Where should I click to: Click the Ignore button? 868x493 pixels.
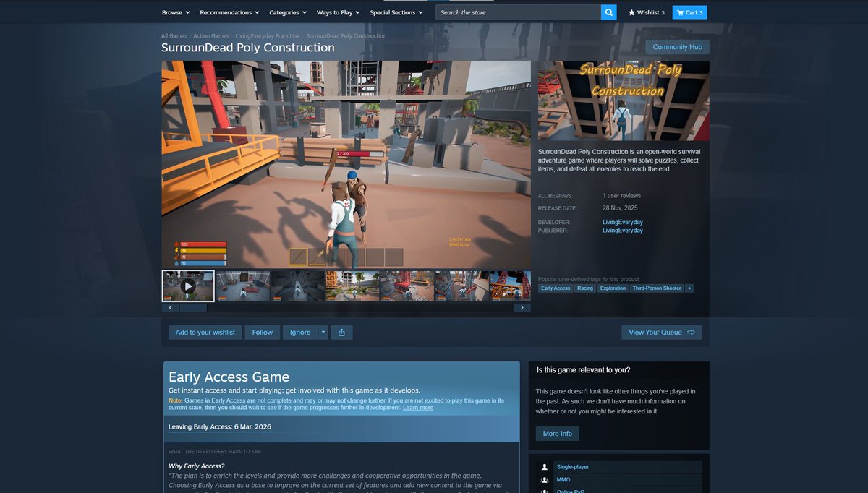tap(300, 333)
